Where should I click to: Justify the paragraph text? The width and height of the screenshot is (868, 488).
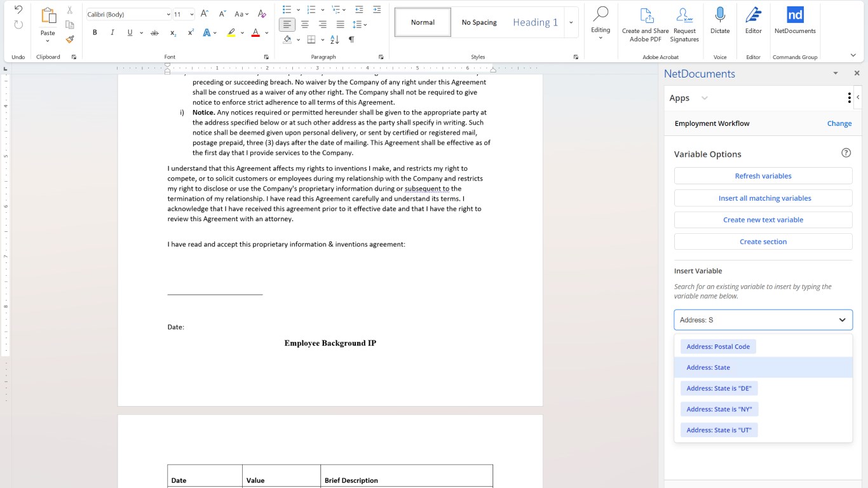[340, 24]
